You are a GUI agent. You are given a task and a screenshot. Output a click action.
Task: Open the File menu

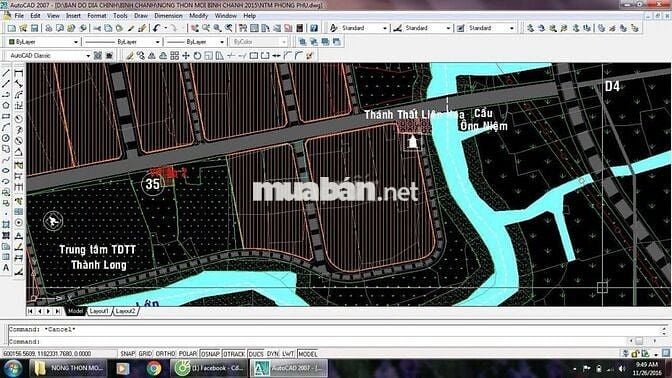point(19,16)
